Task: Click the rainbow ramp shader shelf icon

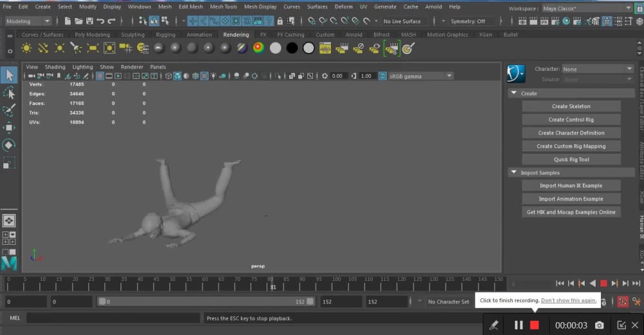Action: 259,48
